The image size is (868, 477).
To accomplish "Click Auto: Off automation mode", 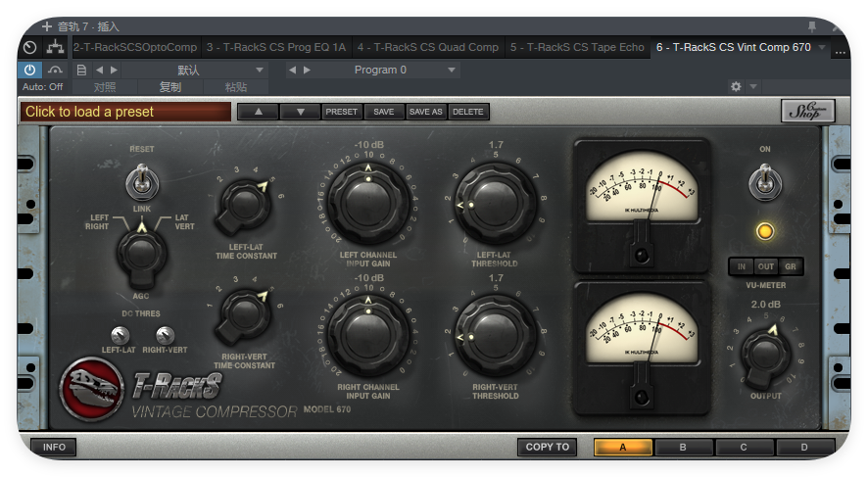I will [43, 87].
